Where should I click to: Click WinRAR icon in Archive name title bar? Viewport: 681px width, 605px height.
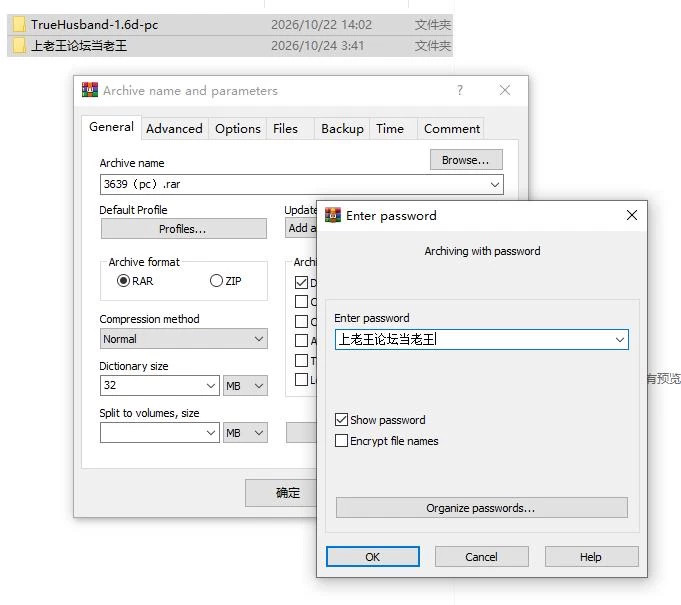[x=89, y=90]
